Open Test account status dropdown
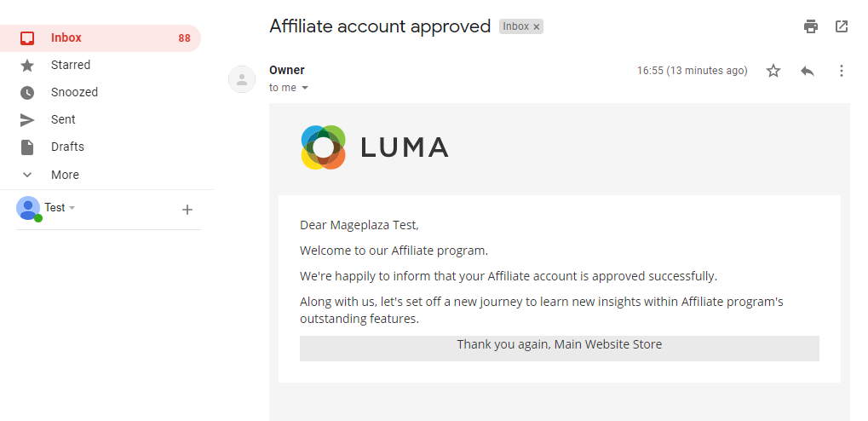Image resolution: width=868 pixels, height=421 pixels. coord(72,208)
